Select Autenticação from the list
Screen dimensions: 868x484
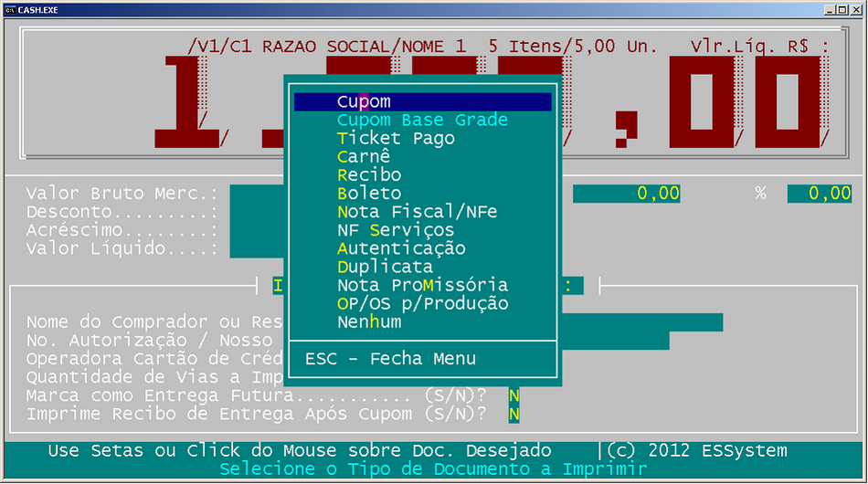(x=401, y=248)
